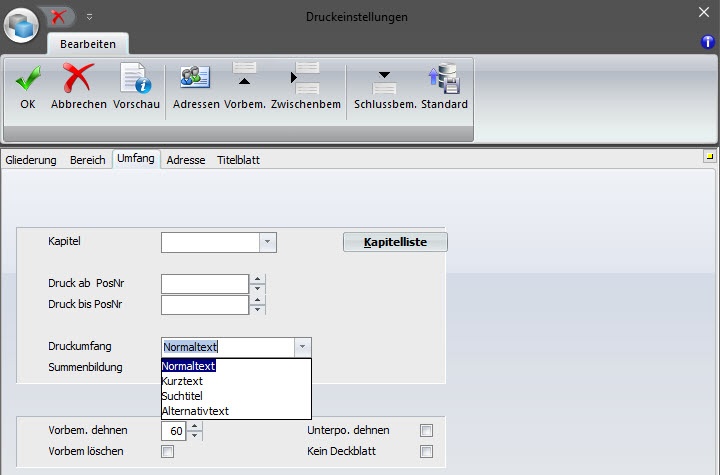Click the Druckumfang Normaltext text field
Image resolution: width=720 pixels, height=475 pixels.
pos(228,347)
